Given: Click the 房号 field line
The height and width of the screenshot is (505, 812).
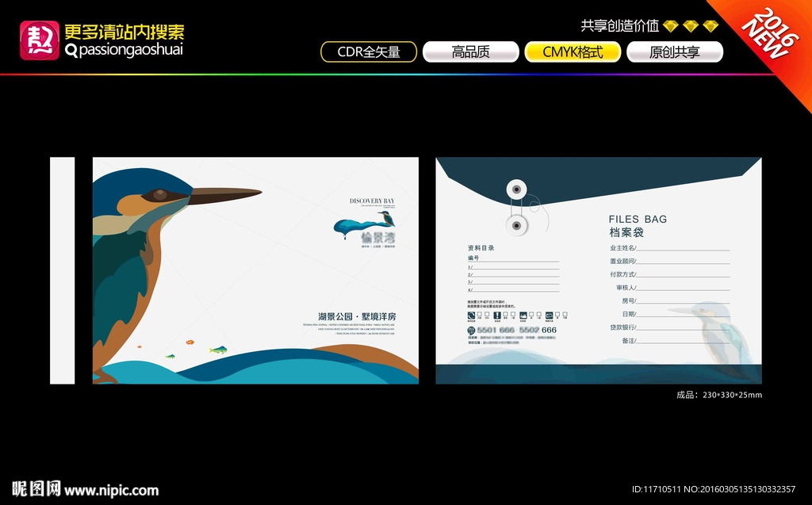Looking at the screenshot, I should tap(676, 301).
